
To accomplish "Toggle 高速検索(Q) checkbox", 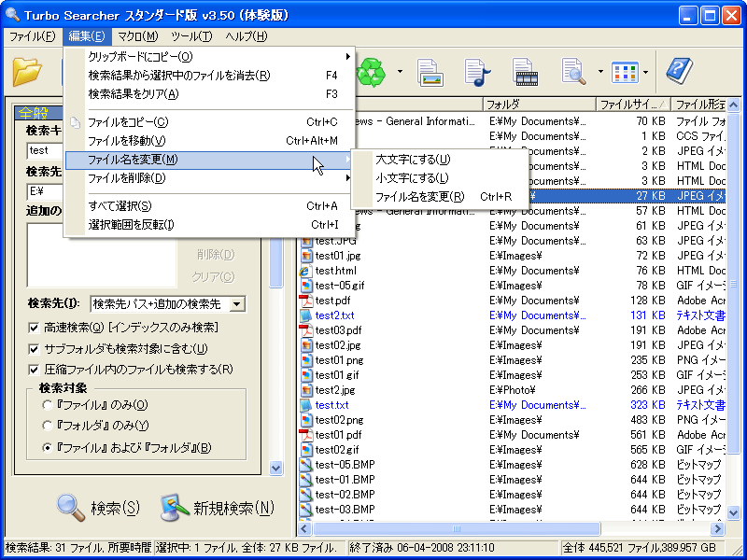I will click(34, 328).
